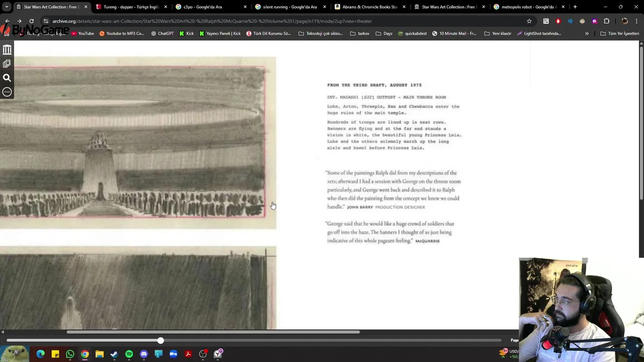Switch to Chrome in the taskbar

click(85, 354)
